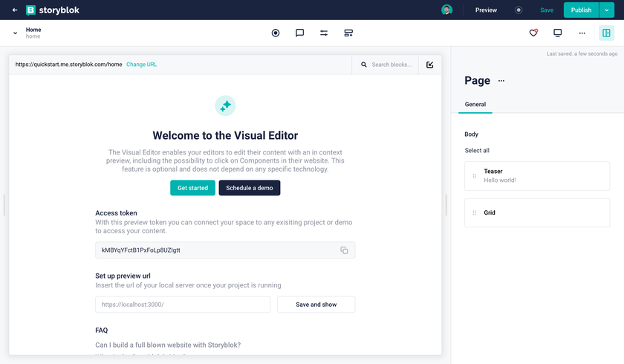Click the Welcome to the Visual Editor heading

tap(225, 135)
